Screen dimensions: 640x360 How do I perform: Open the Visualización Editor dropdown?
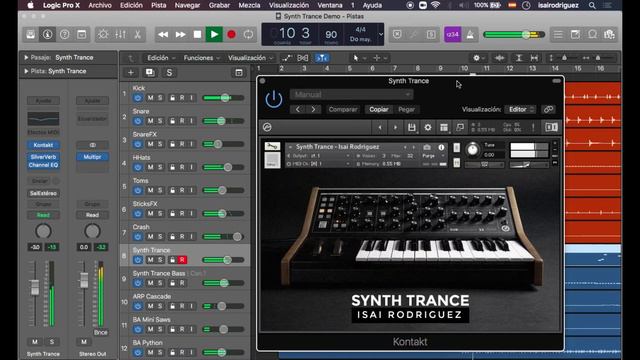click(x=520, y=109)
